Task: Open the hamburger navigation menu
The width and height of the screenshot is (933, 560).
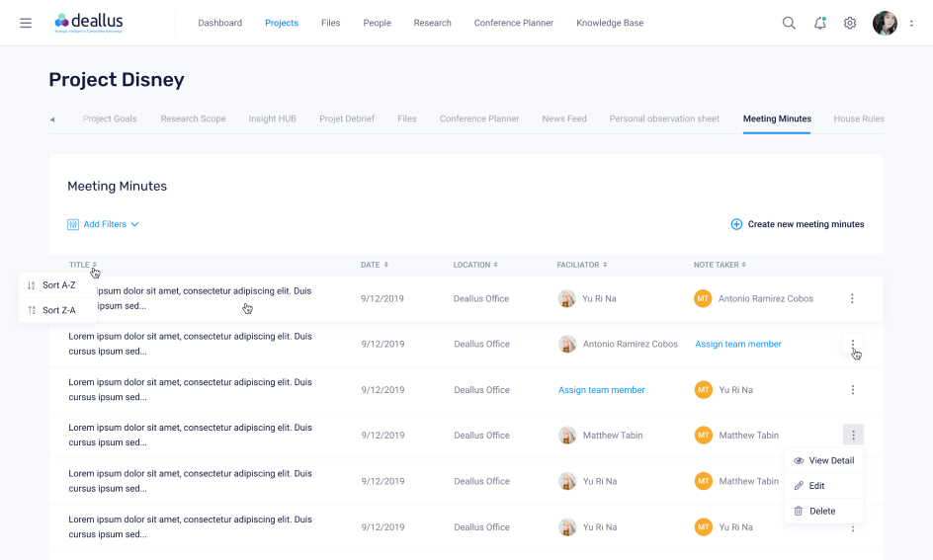Action: tap(26, 23)
